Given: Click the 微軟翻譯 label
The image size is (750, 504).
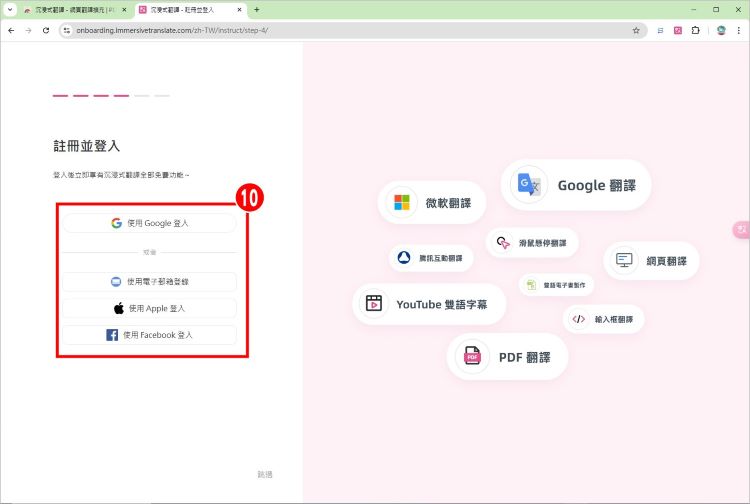Looking at the screenshot, I should 449,203.
